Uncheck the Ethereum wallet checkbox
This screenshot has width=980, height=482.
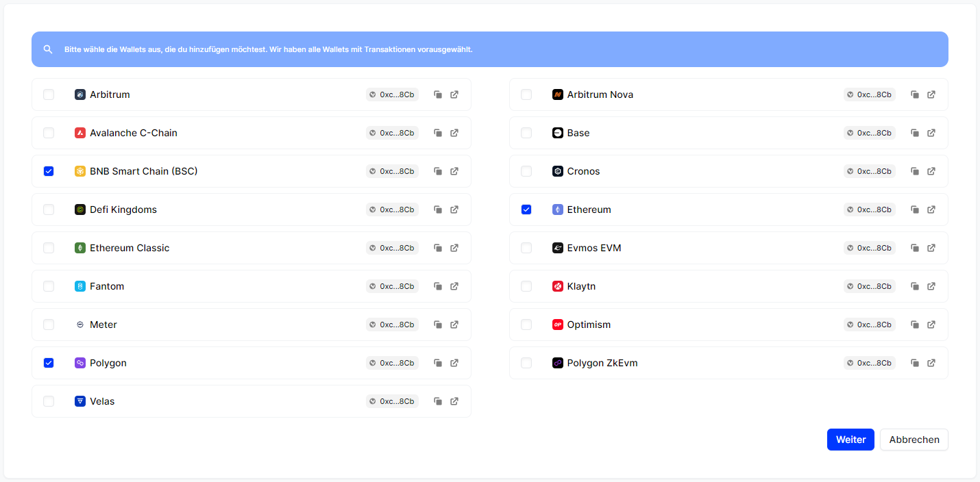click(x=526, y=210)
